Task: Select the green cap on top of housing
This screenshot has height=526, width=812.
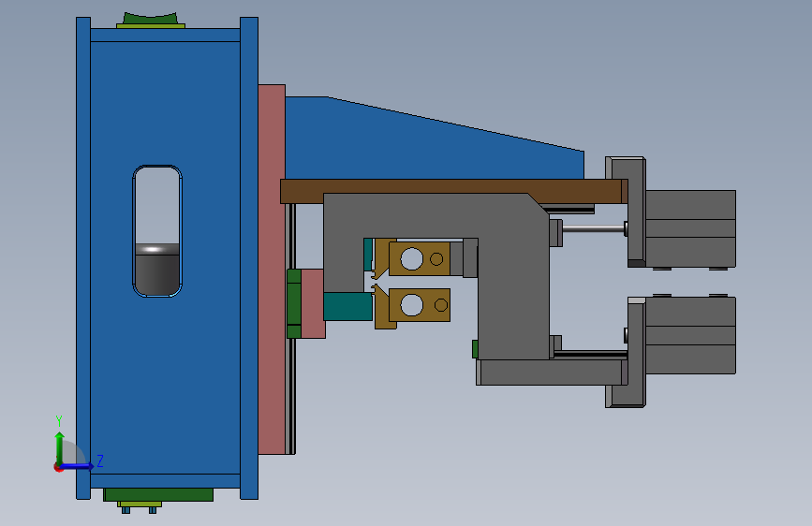Action: [150, 19]
